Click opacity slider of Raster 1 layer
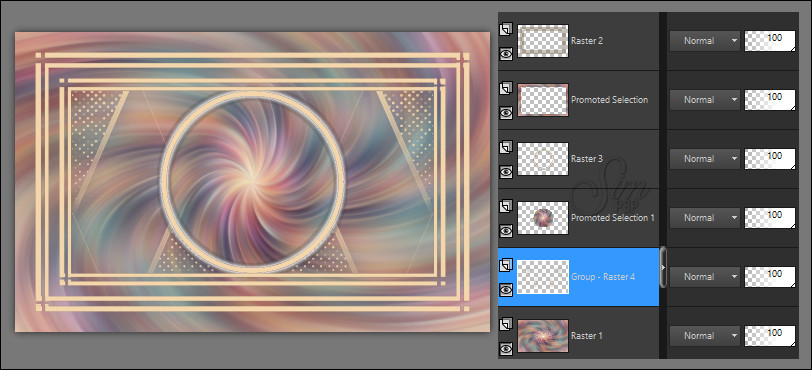The height and width of the screenshot is (370, 812). 770,336
